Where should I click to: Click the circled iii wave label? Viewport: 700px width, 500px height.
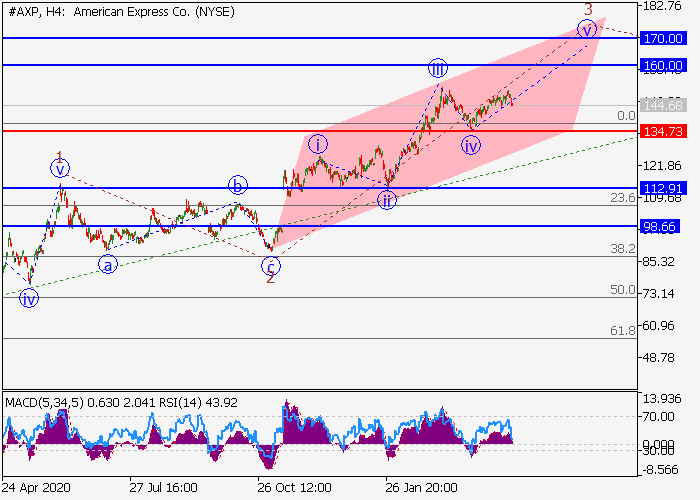point(438,69)
